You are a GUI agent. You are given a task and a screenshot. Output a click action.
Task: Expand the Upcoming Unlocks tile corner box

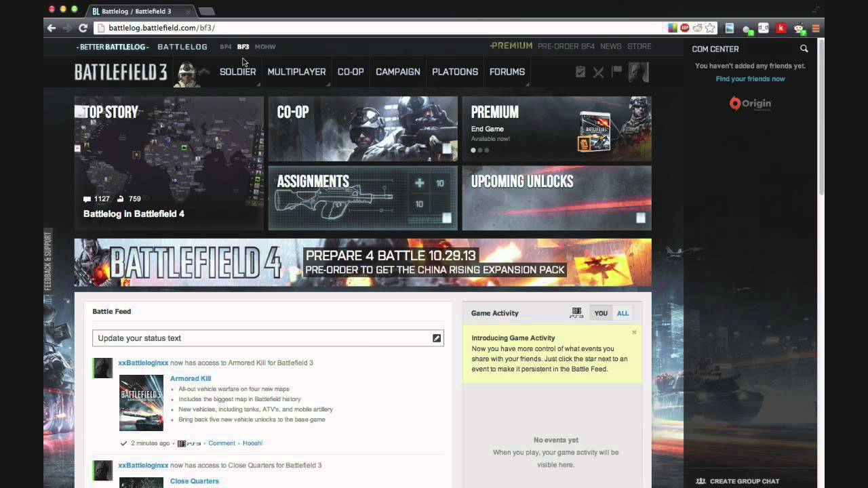click(x=640, y=218)
